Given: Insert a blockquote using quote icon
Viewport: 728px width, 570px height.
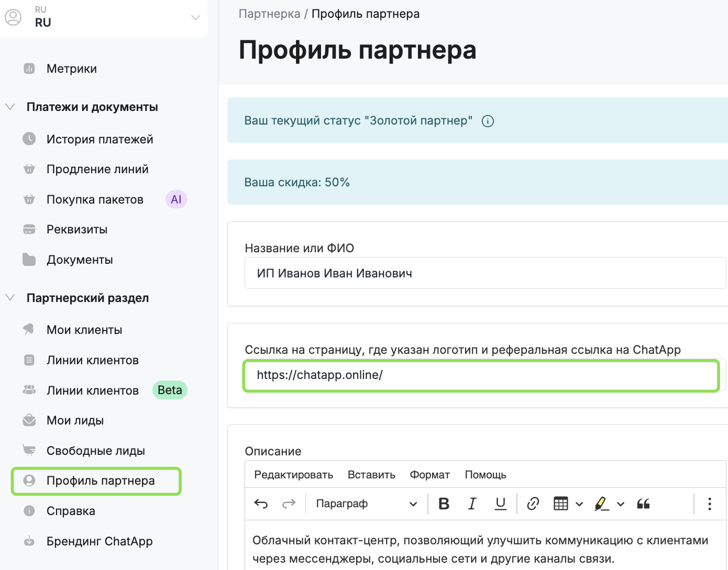Looking at the screenshot, I should pos(643,504).
